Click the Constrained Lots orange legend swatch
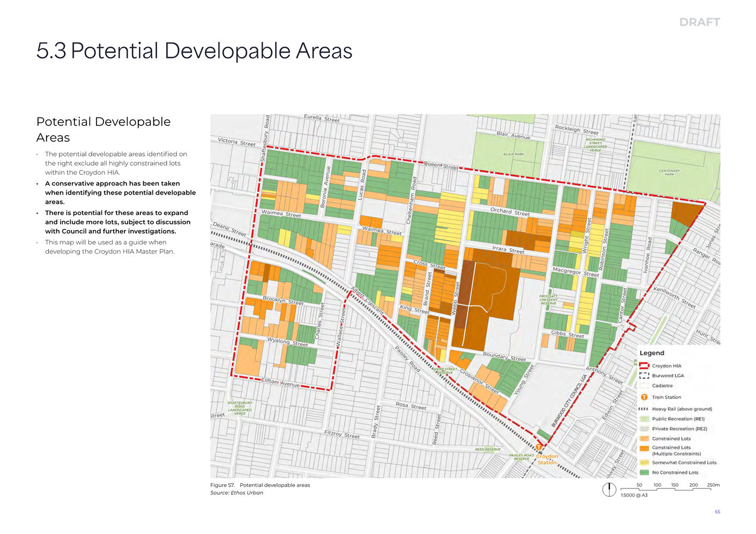 [x=644, y=439]
